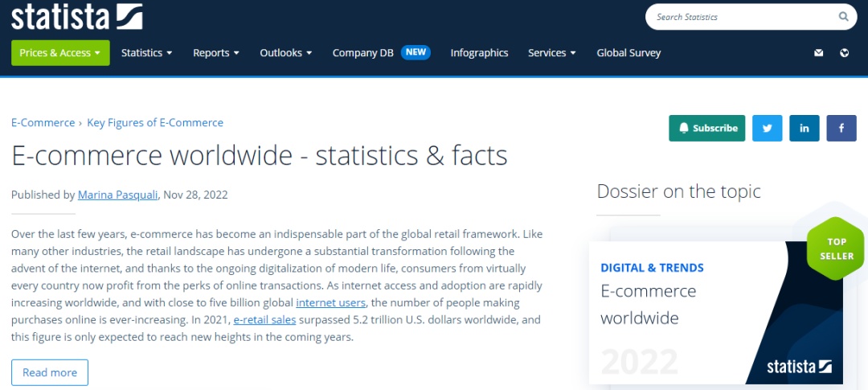Click the TOP SELLER badge
The height and width of the screenshot is (390, 868).
(837, 248)
